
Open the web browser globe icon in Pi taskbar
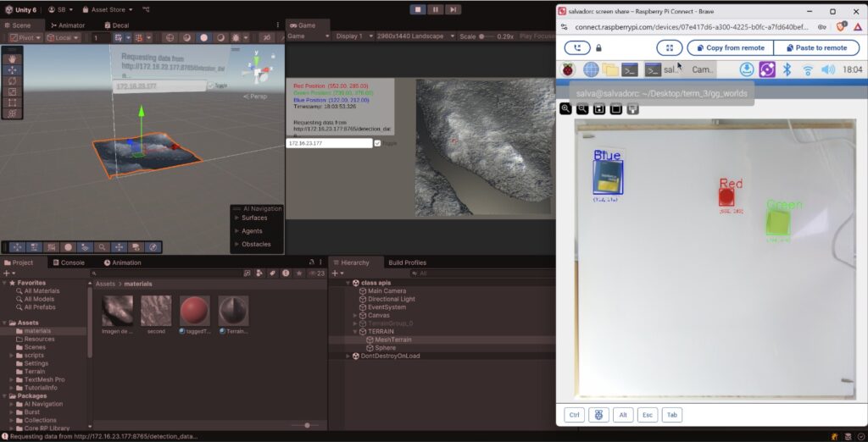pos(591,69)
